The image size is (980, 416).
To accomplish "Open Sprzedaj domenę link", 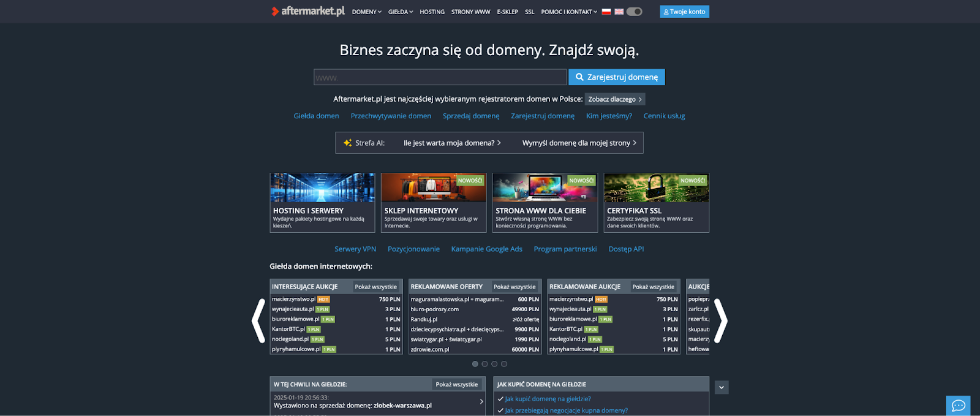I will coord(471,116).
